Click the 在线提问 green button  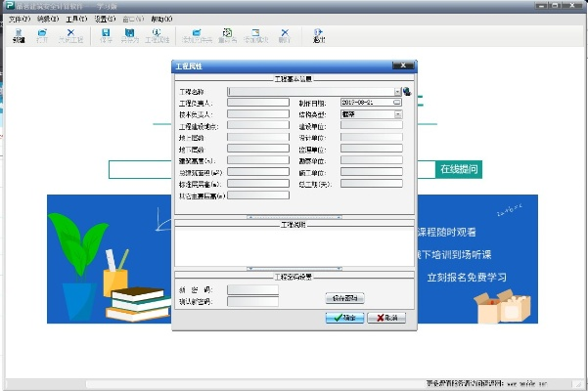(x=460, y=170)
